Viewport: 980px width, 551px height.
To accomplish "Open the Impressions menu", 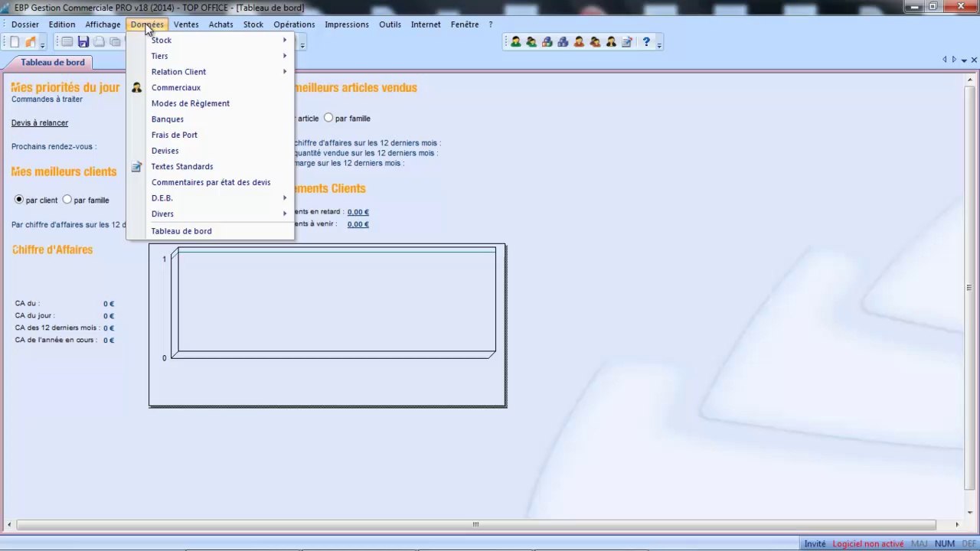I will [x=347, y=24].
